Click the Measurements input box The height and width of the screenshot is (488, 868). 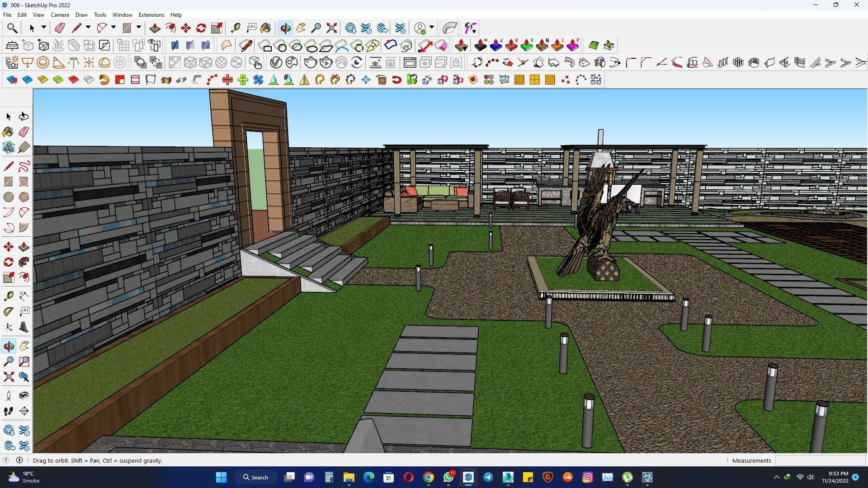click(x=820, y=460)
